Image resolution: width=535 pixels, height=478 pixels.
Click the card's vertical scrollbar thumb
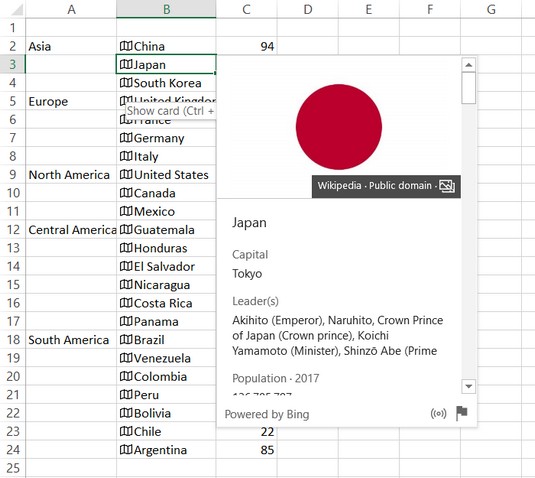pos(468,88)
